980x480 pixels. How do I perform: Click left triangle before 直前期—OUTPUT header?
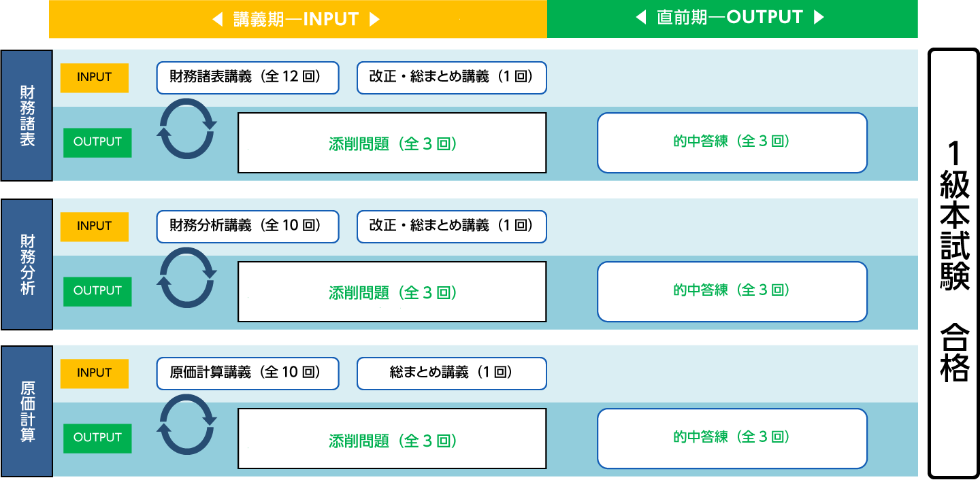pyautogui.click(x=641, y=18)
